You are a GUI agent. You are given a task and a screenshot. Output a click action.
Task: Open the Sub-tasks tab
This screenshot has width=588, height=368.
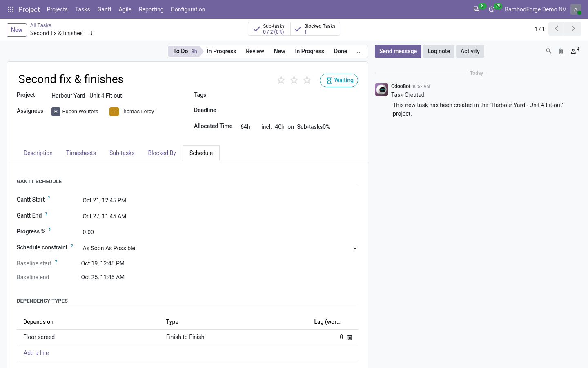pyautogui.click(x=122, y=153)
